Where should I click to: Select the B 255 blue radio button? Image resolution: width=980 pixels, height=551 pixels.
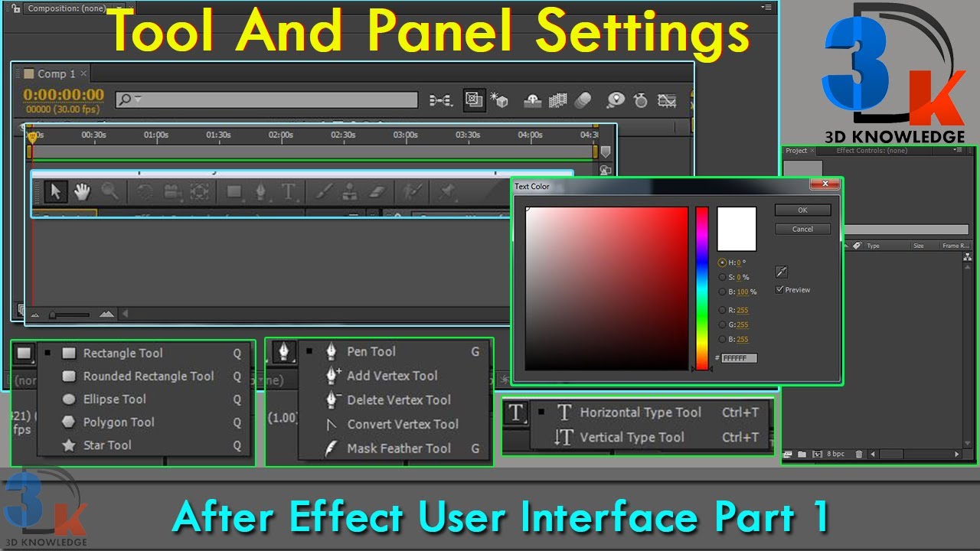(x=722, y=339)
